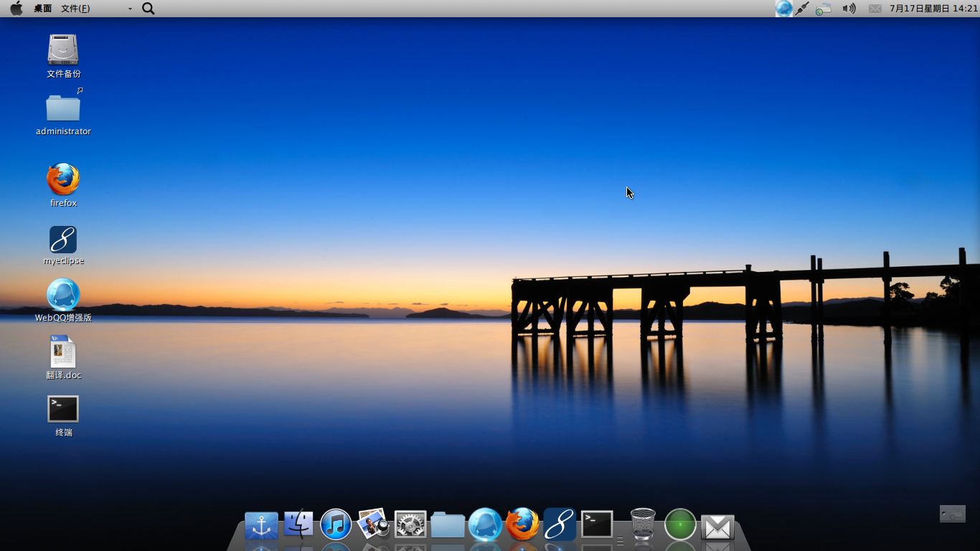Select the firefox desktop shortcut

[x=63, y=185]
